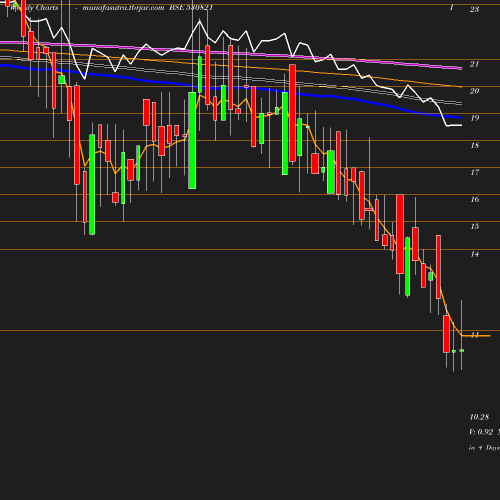Image resolution: width=500 pixels, height=500 pixels.
Task: Click the BSE stock code in the header
Action: point(191,8)
